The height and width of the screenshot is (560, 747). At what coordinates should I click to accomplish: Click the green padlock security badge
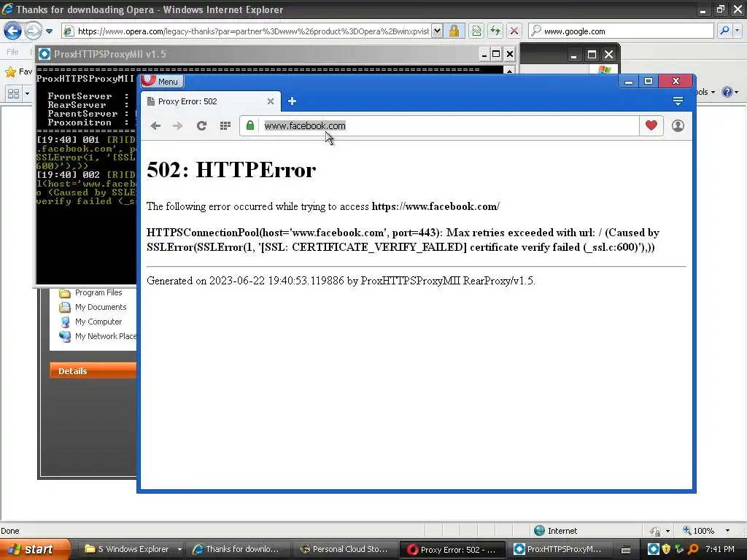250,125
